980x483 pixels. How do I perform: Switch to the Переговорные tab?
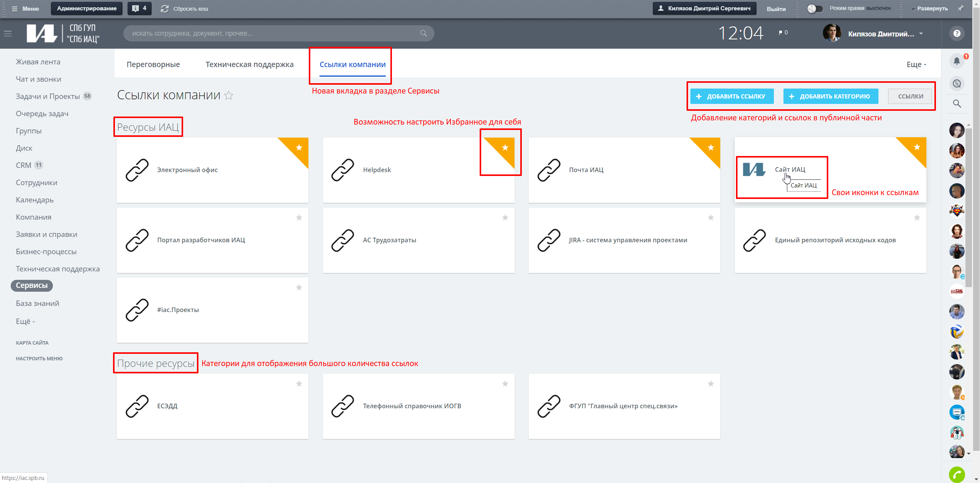click(x=153, y=64)
